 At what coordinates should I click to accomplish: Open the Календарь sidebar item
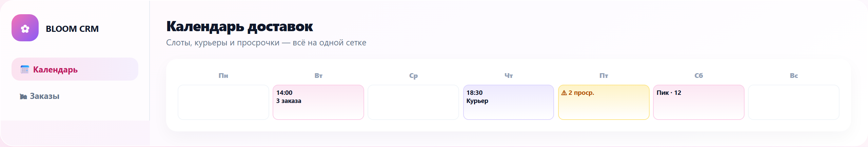[x=75, y=69]
